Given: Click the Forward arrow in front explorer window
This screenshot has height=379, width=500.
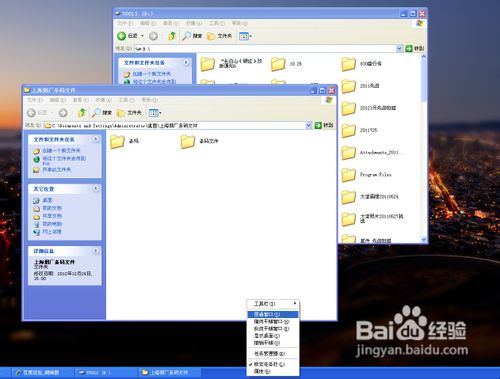Looking at the screenshot, I should coord(63,113).
